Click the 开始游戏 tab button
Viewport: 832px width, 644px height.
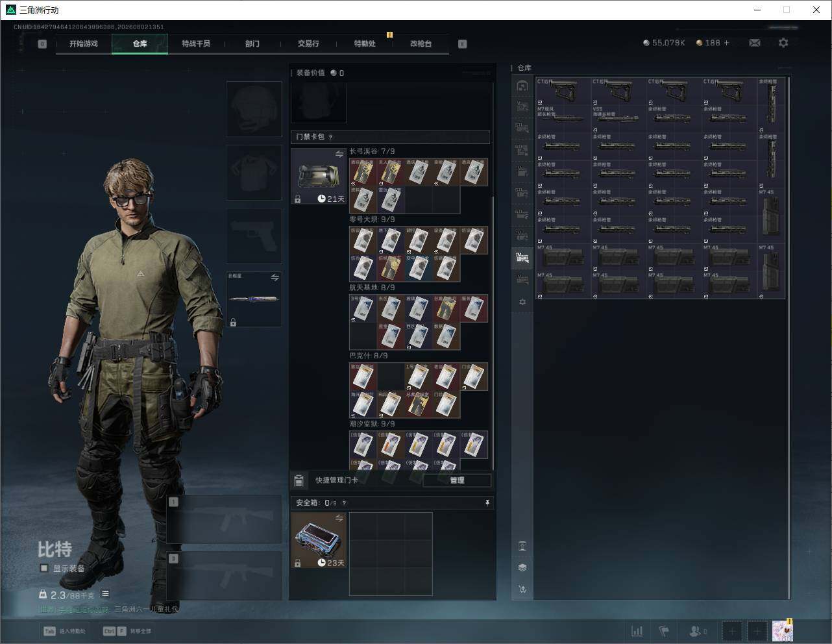coord(84,43)
